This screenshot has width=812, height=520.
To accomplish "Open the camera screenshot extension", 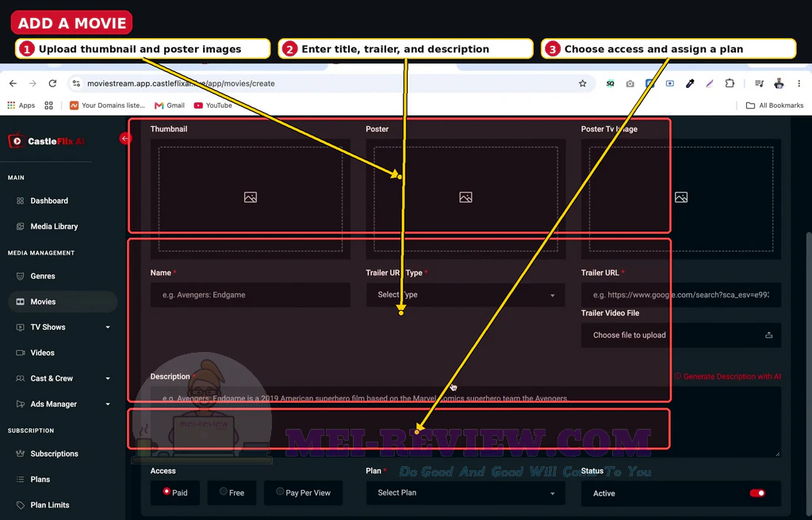I will pyautogui.click(x=630, y=83).
